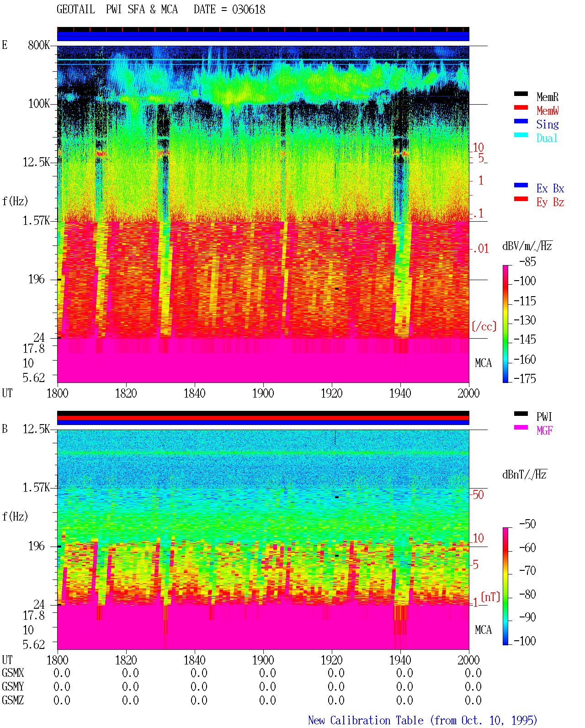
Task: Select the "dBnT/√Hz" unit label
Action: 525,474
